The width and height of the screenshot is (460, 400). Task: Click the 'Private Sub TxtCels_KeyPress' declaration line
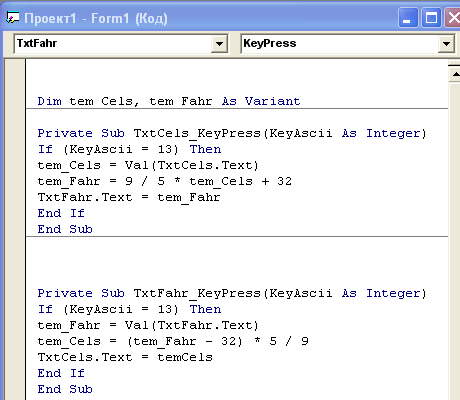click(232, 133)
